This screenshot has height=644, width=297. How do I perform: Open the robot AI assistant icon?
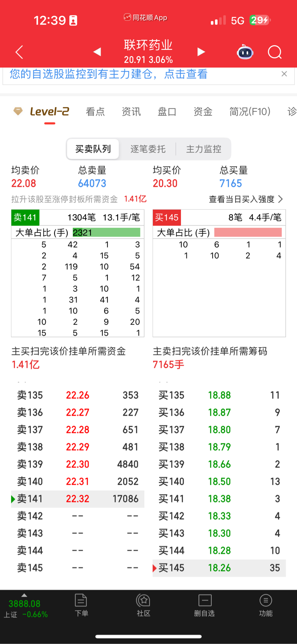[x=245, y=52]
